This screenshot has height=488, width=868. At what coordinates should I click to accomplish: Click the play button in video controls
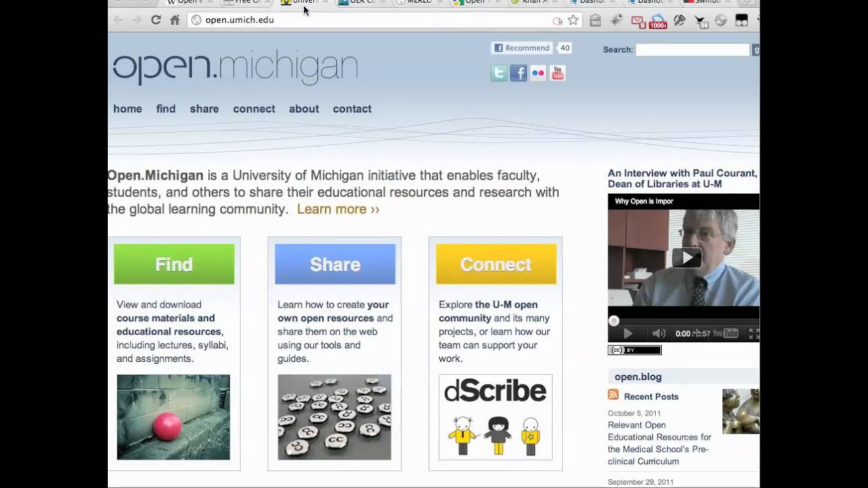(x=628, y=333)
